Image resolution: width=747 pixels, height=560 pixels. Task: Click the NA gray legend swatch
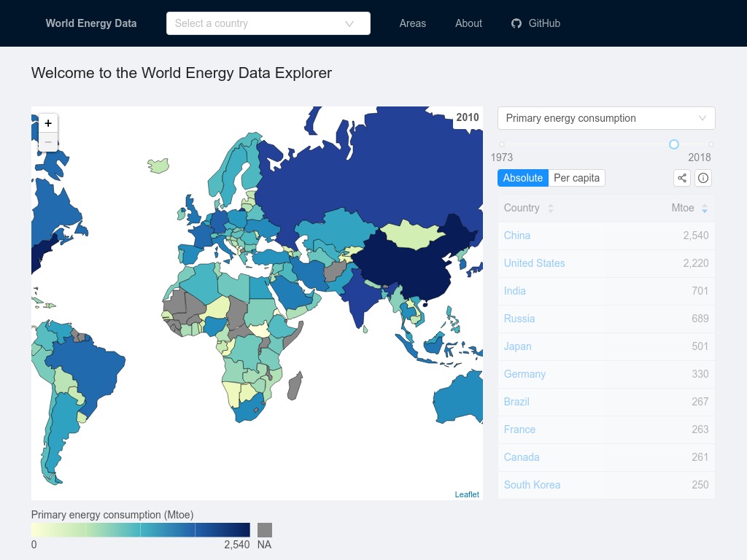pos(264,530)
